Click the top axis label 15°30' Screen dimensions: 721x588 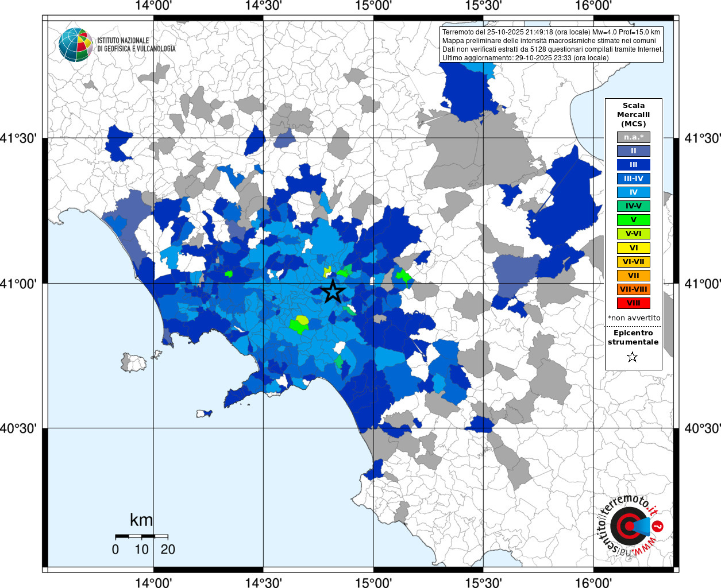tap(483, 6)
